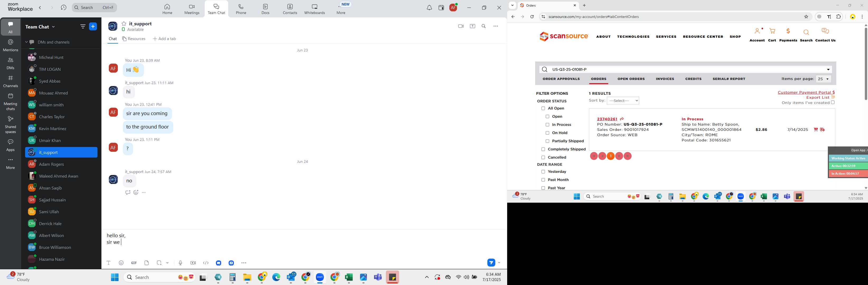Record an audio message with microphone icon
Viewport: 868px width, 285px height.
point(180,263)
